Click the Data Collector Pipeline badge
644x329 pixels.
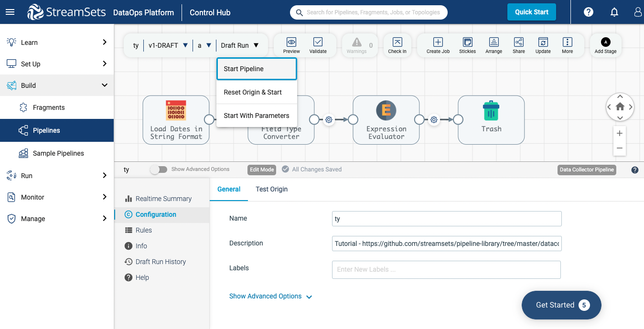coord(587,170)
